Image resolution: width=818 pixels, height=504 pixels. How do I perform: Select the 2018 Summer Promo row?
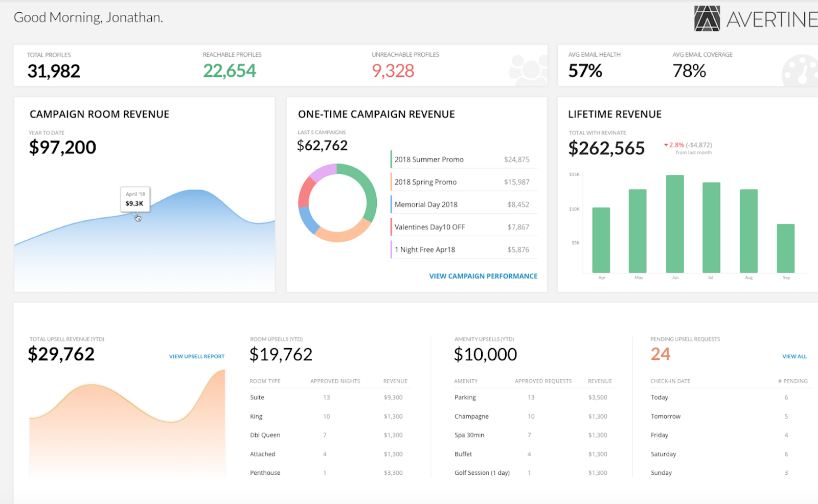464,159
